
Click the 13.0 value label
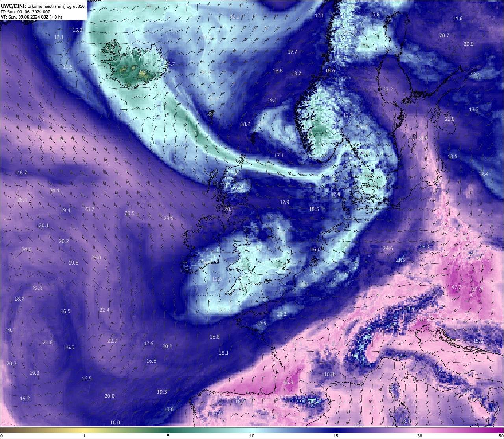pyautogui.click(x=494, y=409)
